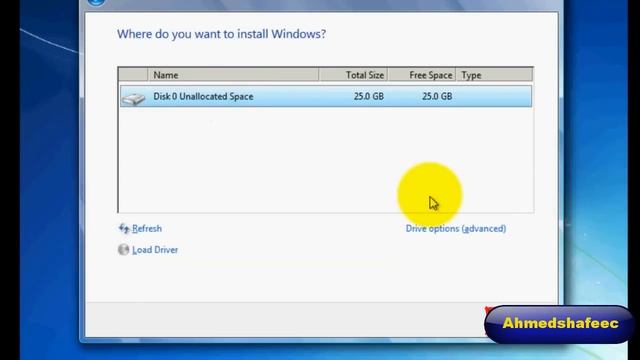Click the back arrow button at top left

96,2
